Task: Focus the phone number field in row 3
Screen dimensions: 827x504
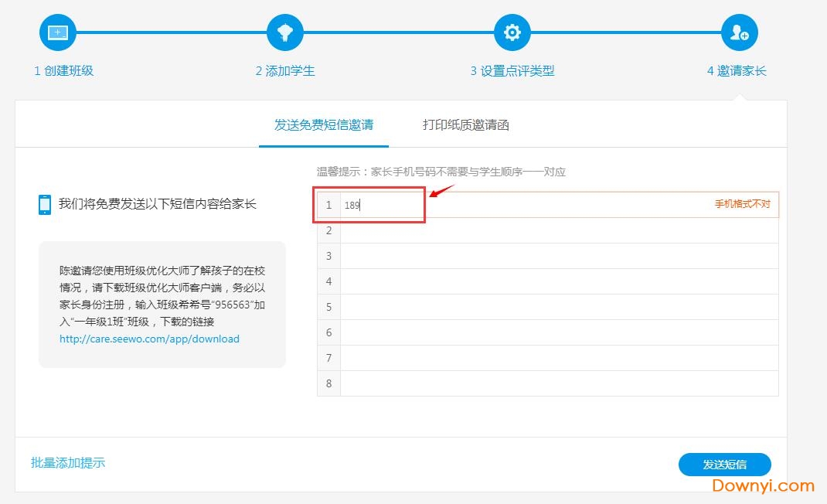Action: [559, 256]
